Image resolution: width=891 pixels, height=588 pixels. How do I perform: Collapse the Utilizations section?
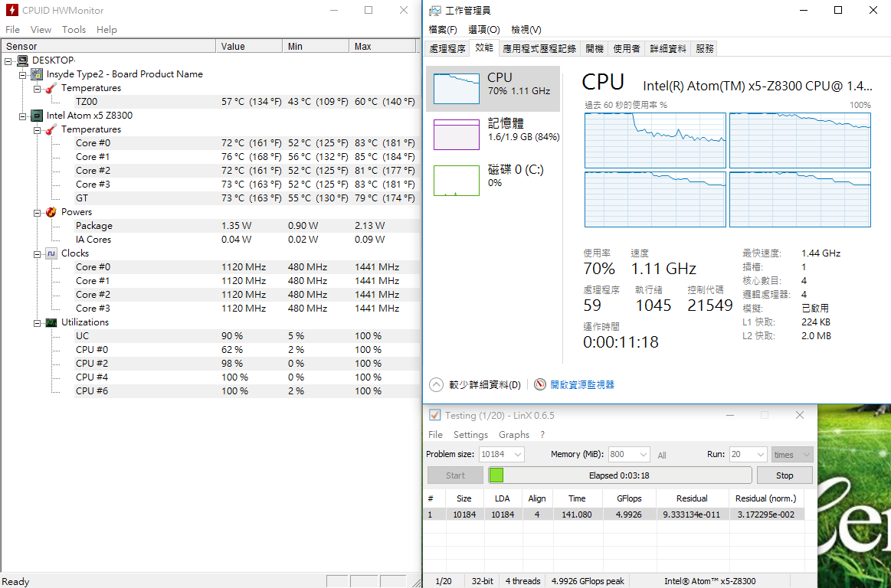tap(37, 322)
